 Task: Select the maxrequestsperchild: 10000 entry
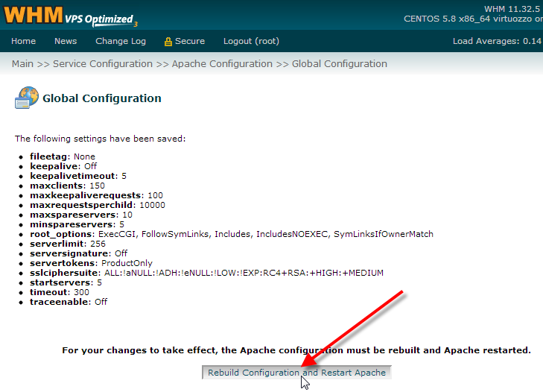(x=98, y=205)
